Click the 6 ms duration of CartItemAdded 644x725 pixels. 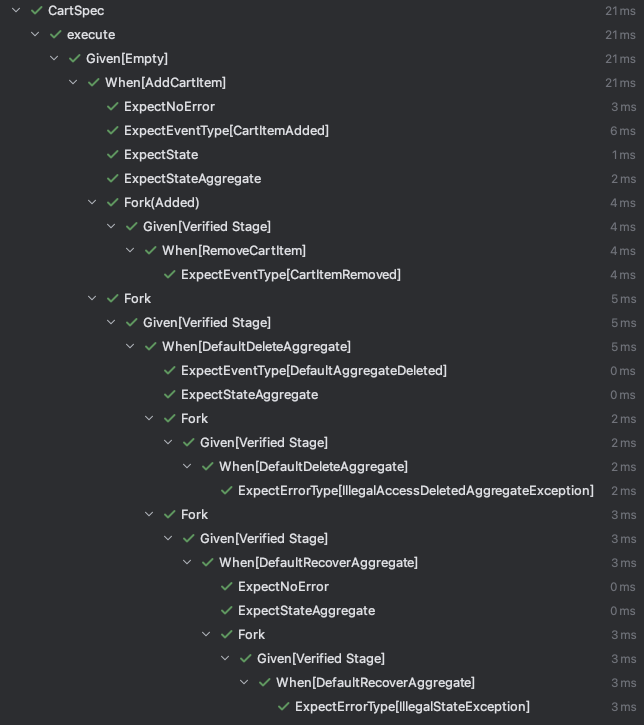pyautogui.click(x=623, y=131)
